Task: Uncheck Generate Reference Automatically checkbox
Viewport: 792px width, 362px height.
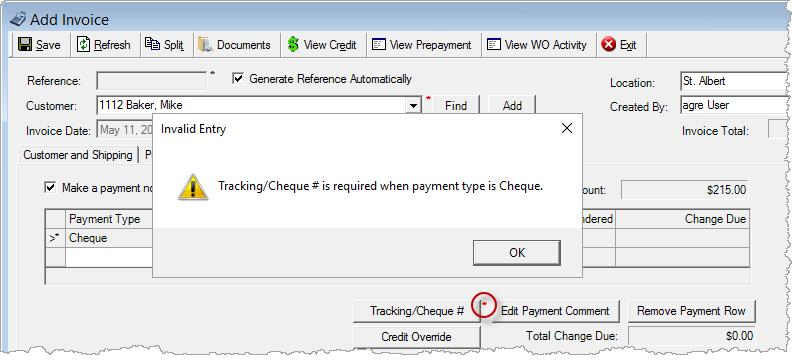Action: (238, 79)
